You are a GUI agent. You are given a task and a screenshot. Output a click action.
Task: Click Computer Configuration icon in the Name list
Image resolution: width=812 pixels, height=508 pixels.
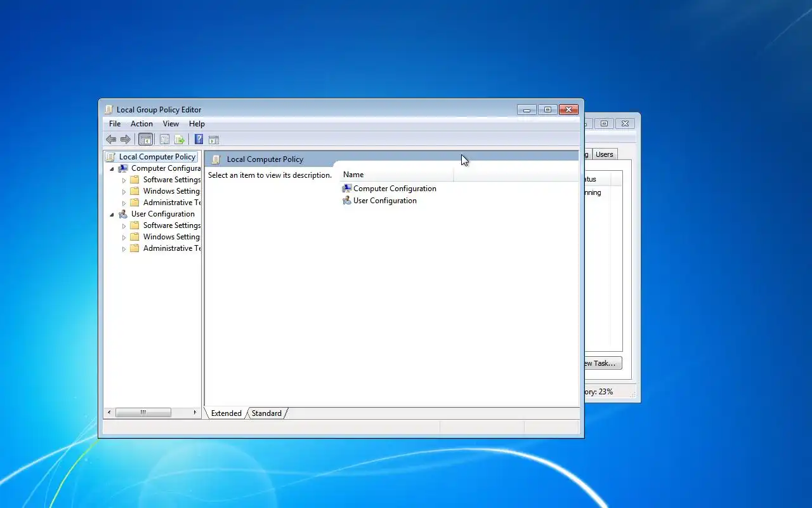(x=346, y=189)
